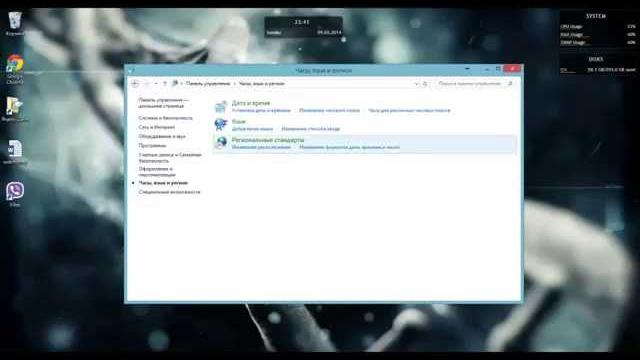Open the Recycle Bin desktop icon
This screenshot has height=360, width=640.
[15, 23]
